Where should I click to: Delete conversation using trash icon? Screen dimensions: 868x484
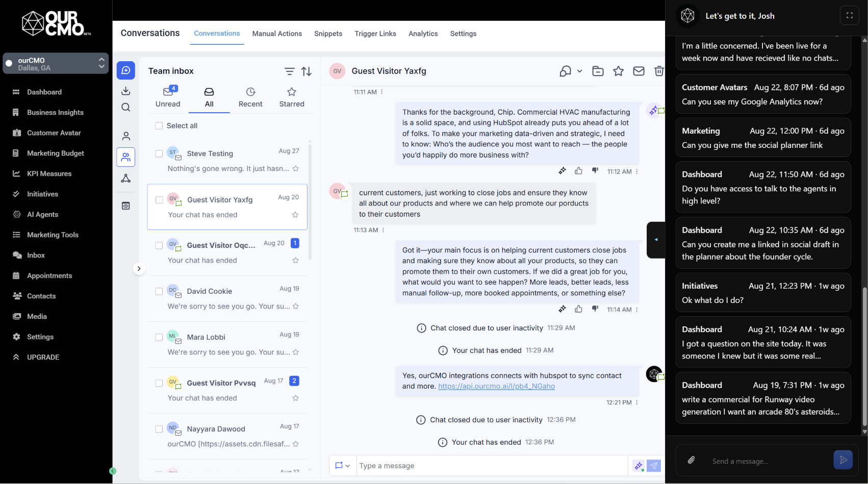point(659,71)
